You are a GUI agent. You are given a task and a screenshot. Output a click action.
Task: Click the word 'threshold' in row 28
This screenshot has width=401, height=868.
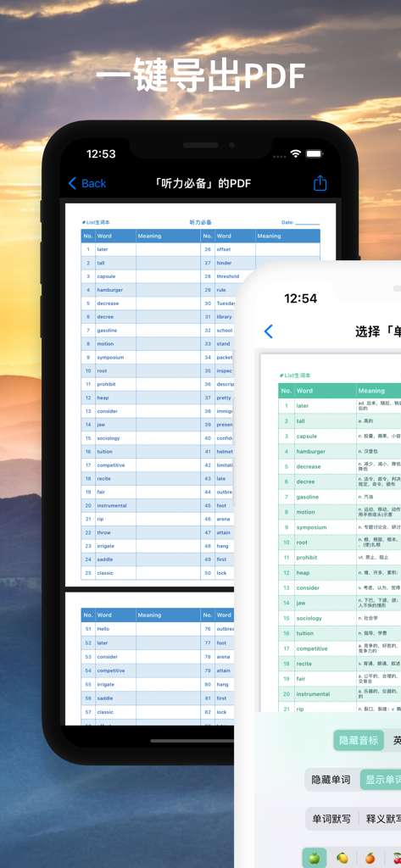(228, 276)
